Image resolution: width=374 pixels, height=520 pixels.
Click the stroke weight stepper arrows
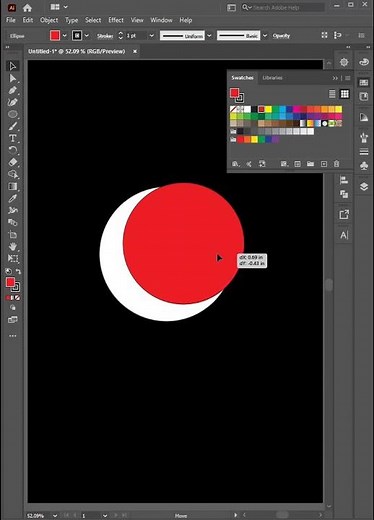pos(121,35)
